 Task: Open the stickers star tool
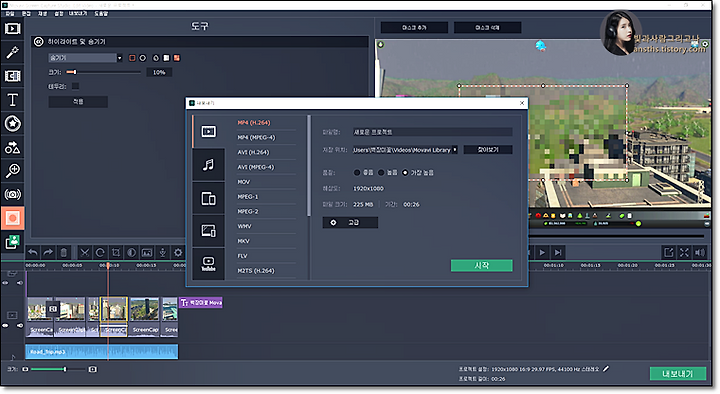tap(12, 123)
